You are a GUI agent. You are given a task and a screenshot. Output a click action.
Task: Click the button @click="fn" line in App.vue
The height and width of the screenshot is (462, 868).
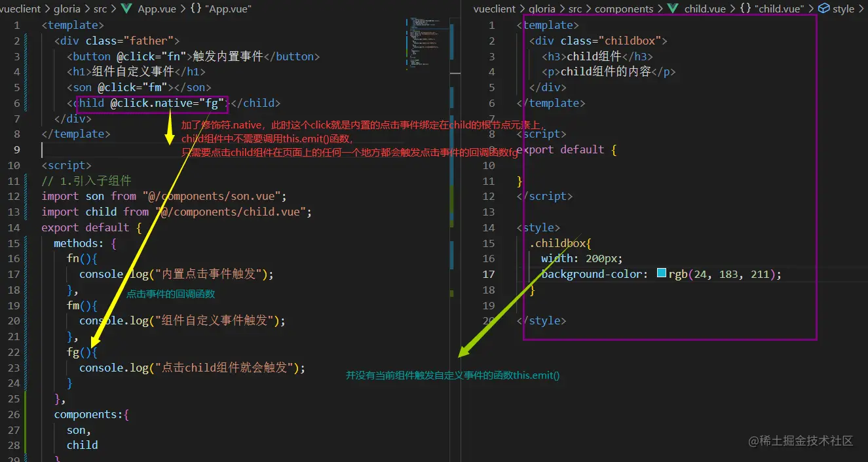pyautogui.click(x=193, y=56)
